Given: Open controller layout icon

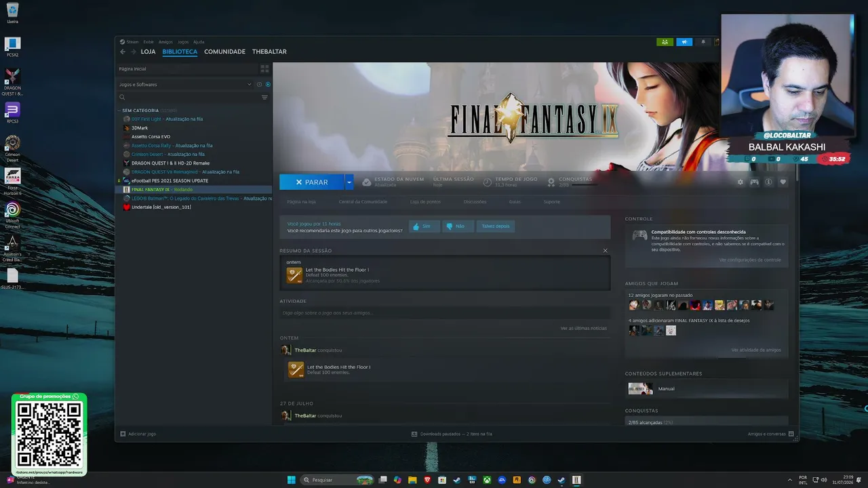Looking at the screenshot, I should pos(754,182).
